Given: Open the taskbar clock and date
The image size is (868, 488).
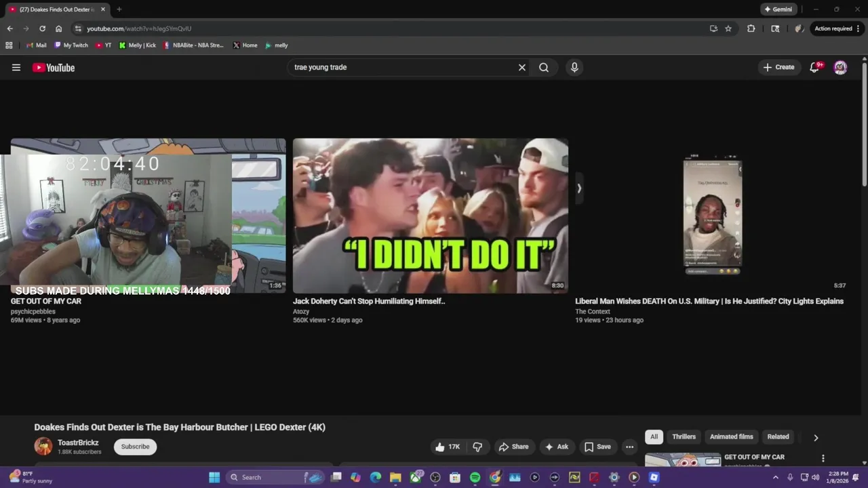Looking at the screenshot, I should (837, 477).
